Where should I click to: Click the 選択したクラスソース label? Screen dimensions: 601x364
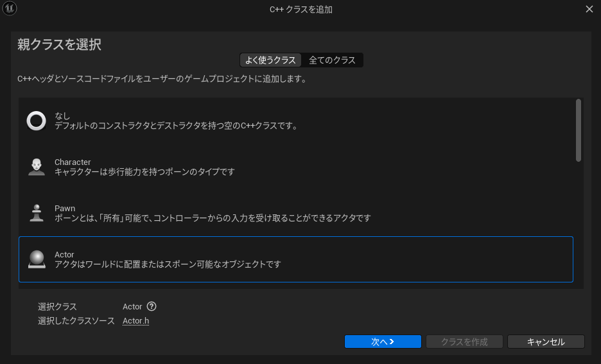click(76, 321)
